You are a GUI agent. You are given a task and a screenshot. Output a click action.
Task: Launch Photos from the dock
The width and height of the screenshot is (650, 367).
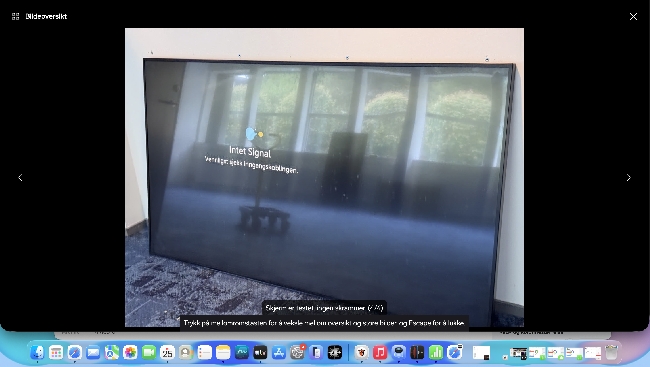coord(130,352)
